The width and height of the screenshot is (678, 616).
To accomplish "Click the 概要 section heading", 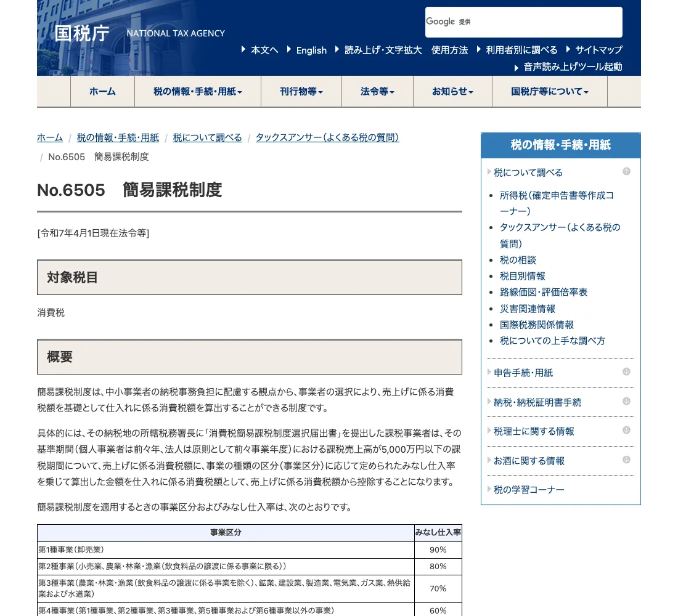I will coord(250,357).
